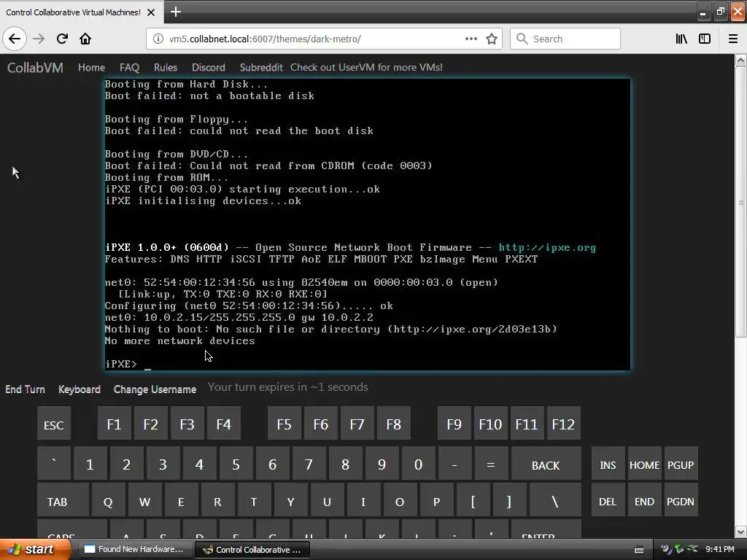Click the INS virtual key
This screenshot has width=747, height=560.
608,463
